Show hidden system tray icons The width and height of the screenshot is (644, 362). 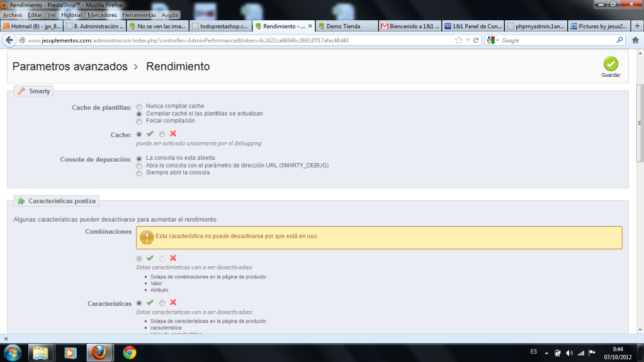point(547,353)
